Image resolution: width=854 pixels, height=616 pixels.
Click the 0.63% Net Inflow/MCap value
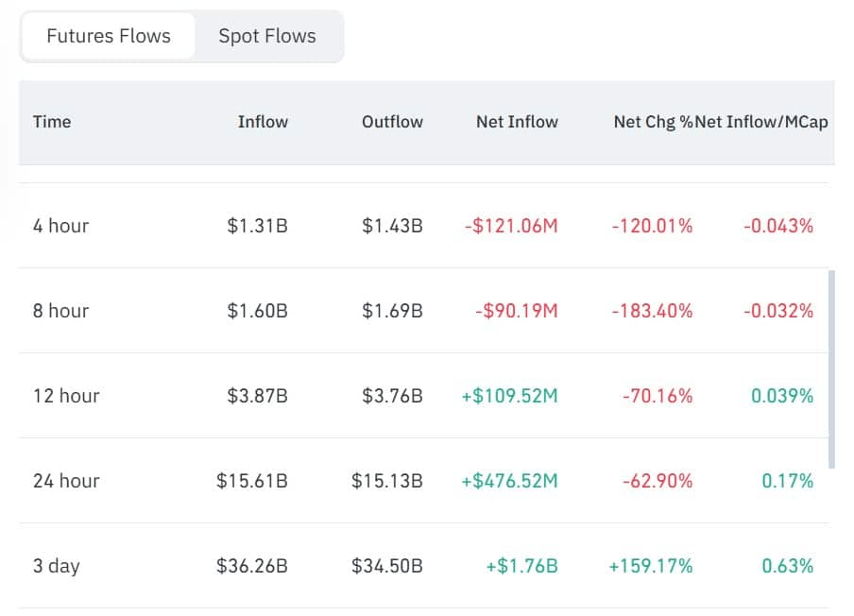click(788, 566)
